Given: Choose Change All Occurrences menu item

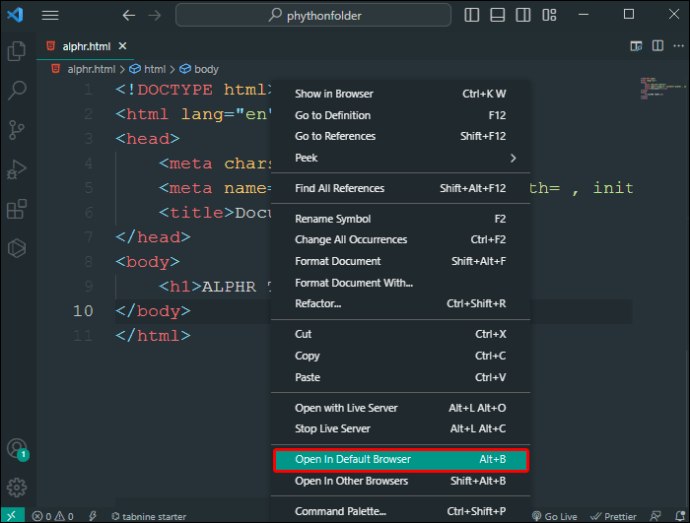Looking at the screenshot, I should [400, 239].
